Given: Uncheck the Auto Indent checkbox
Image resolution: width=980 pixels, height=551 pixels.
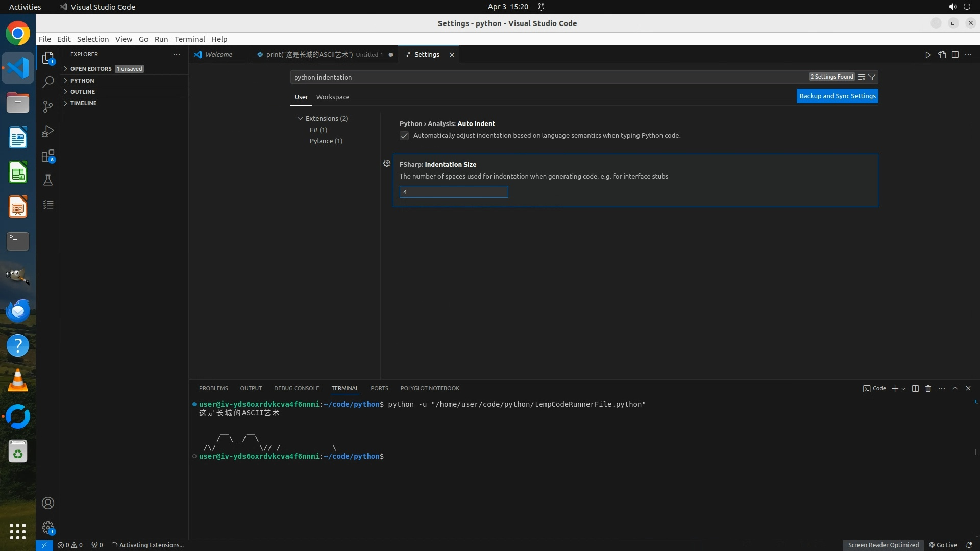Looking at the screenshot, I should pyautogui.click(x=404, y=136).
